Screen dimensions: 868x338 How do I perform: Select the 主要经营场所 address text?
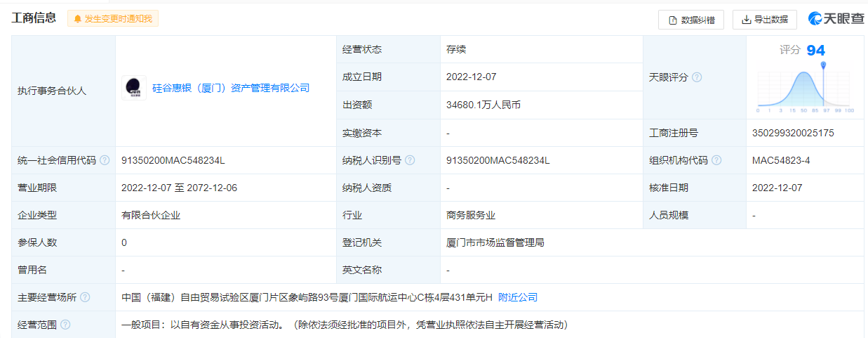click(x=307, y=297)
